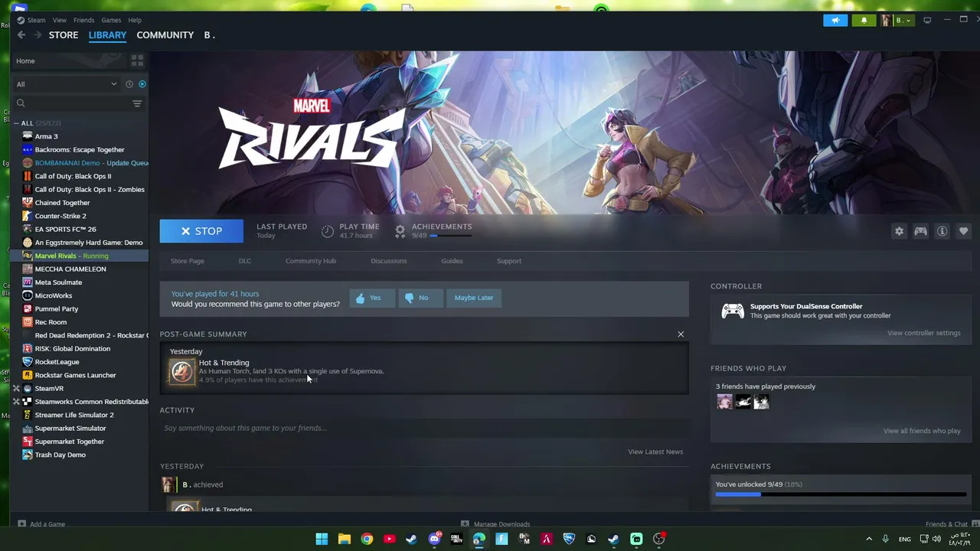Screen dimensions: 980x551
Task: Open the B . profile tab
Action: point(209,35)
